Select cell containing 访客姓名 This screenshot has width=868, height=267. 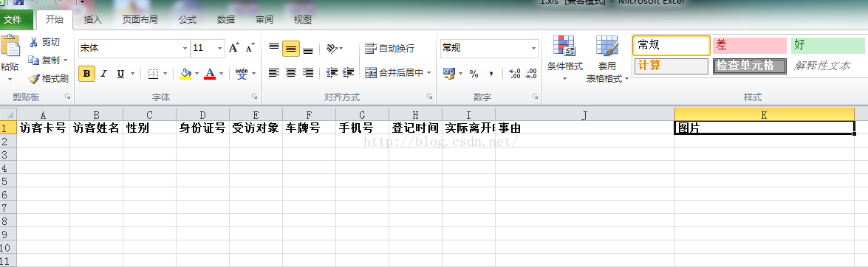(96, 128)
